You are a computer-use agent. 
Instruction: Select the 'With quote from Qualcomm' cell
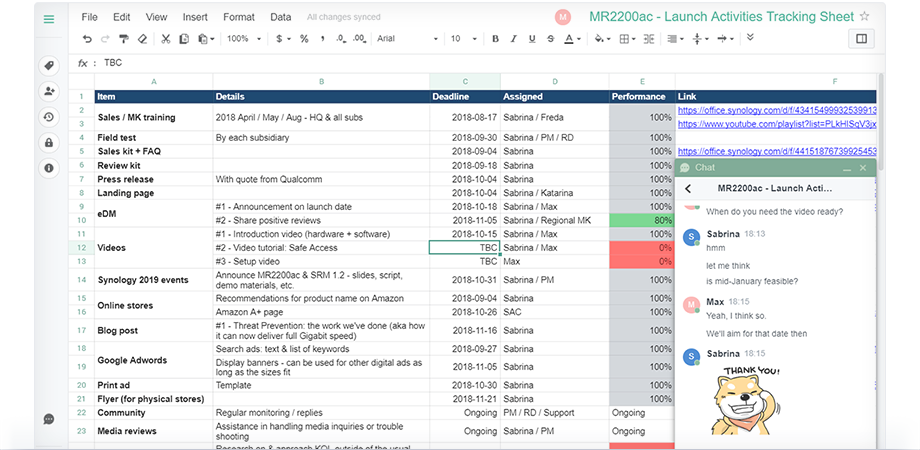click(322, 179)
